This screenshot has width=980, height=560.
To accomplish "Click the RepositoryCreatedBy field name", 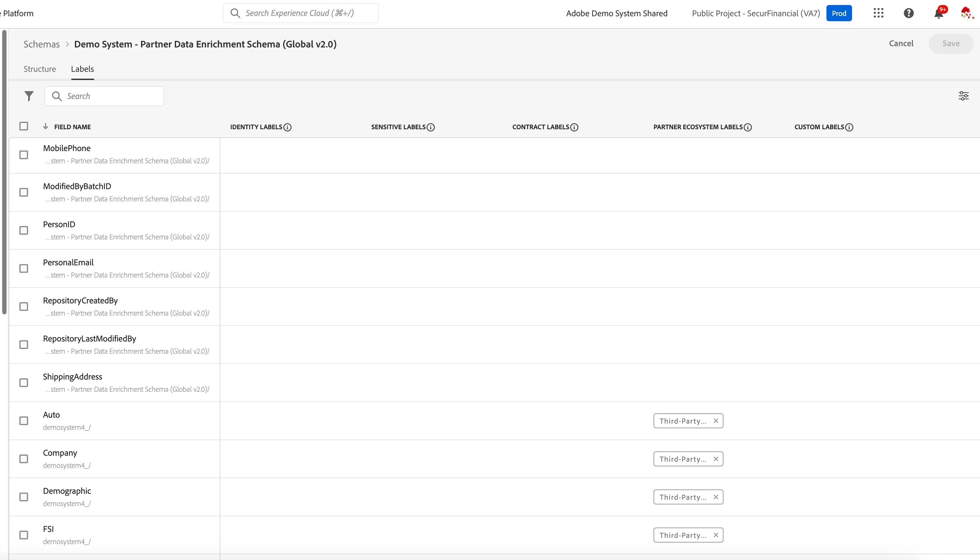I will click(80, 300).
